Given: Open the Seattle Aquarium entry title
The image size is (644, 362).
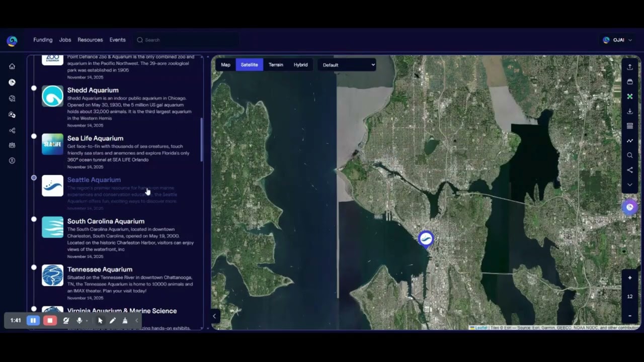Looking at the screenshot, I should [x=94, y=179].
